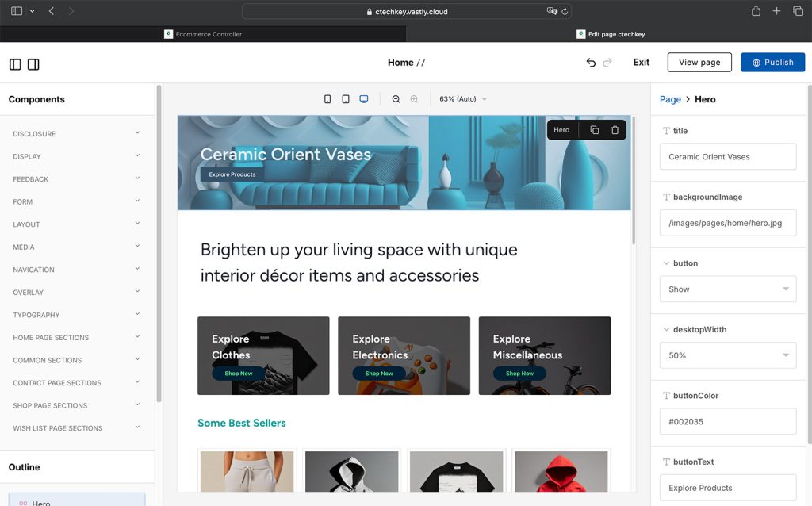Switch to tablet preview
Image resolution: width=812 pixels, height=506 pixels.
point(346,99)
